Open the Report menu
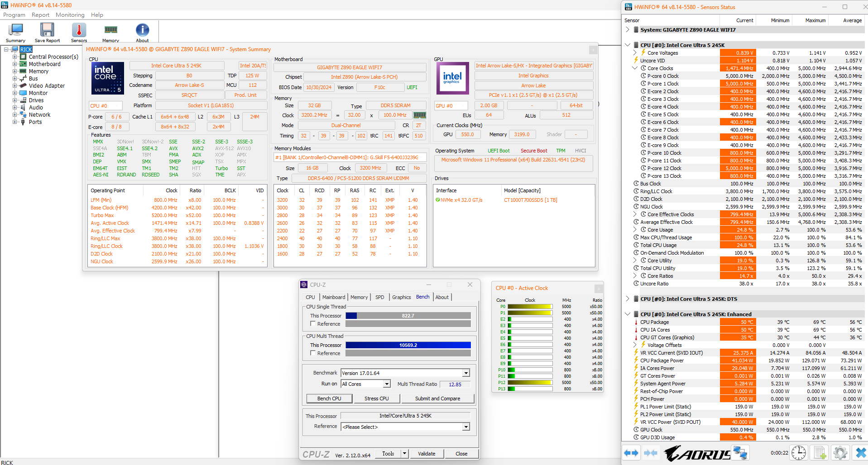 (40, 15)
